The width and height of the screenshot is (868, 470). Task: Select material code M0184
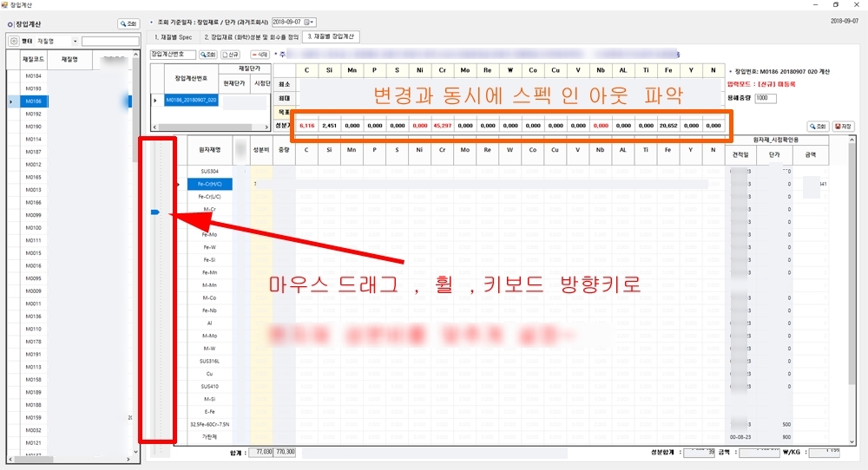[x=33, y=75]
